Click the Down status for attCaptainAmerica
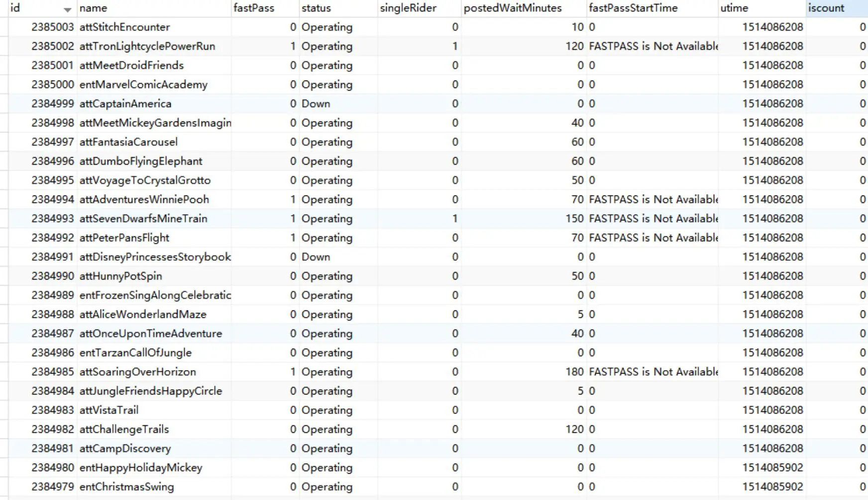This screenshot has width=868, height=500. [x=338, y=103]
